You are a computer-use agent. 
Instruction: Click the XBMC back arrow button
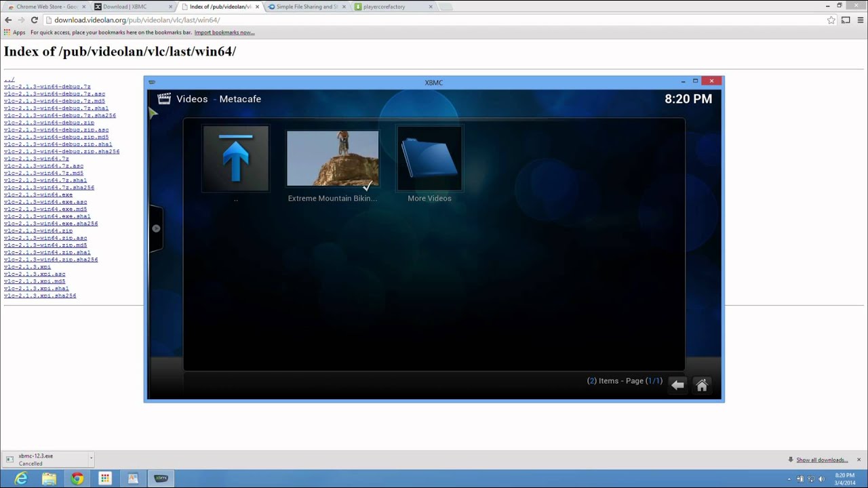[677, 385]
